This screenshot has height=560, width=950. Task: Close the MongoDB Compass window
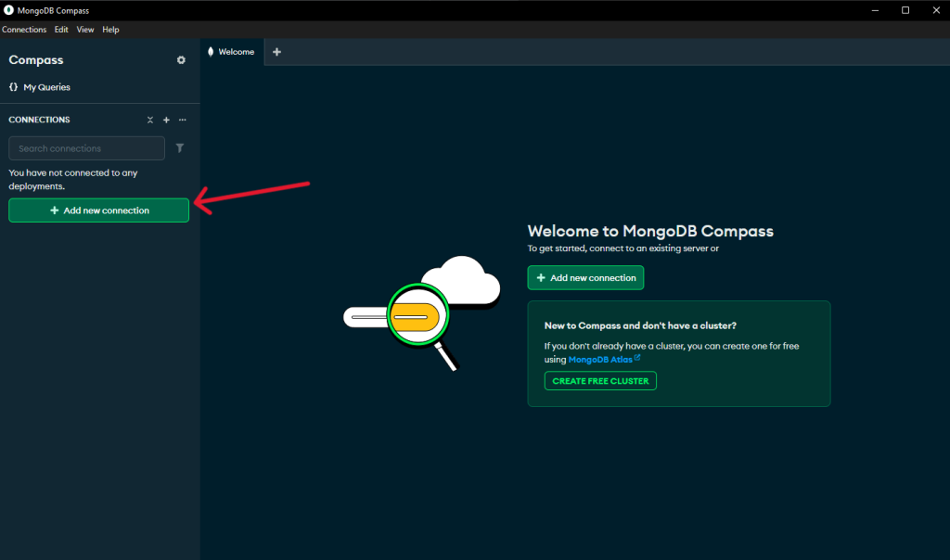click(x=935, y=10)
